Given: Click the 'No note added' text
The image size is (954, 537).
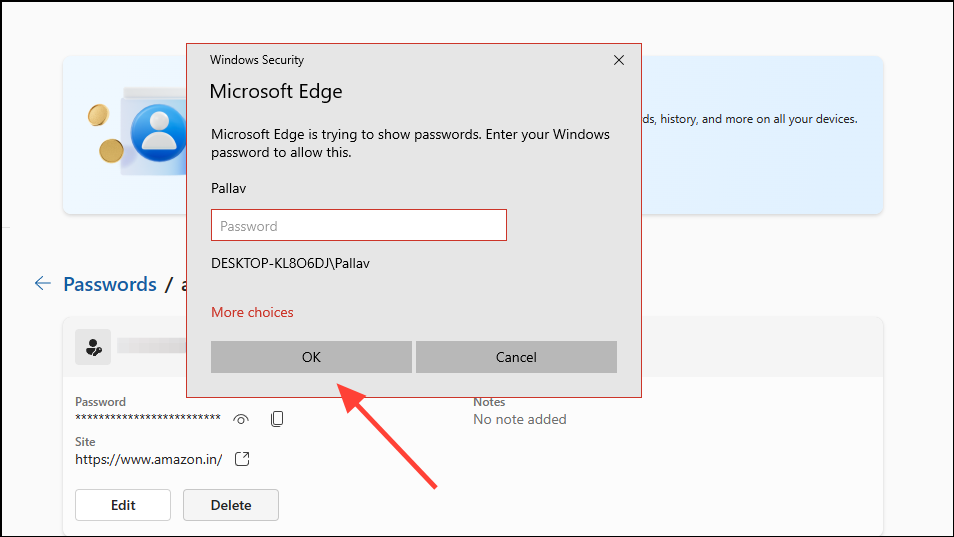Looking at the screenshot, I should [520, 419].
